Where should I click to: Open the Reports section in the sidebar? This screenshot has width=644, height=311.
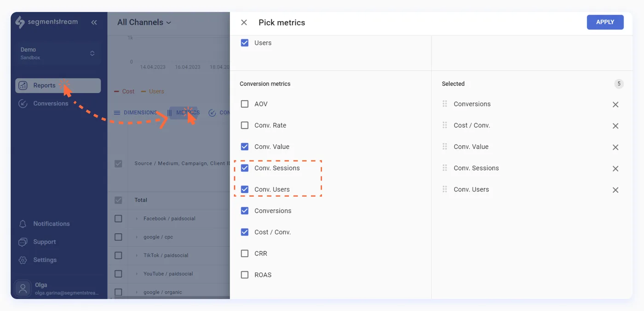pyautogui.click(x=44, y=85)
